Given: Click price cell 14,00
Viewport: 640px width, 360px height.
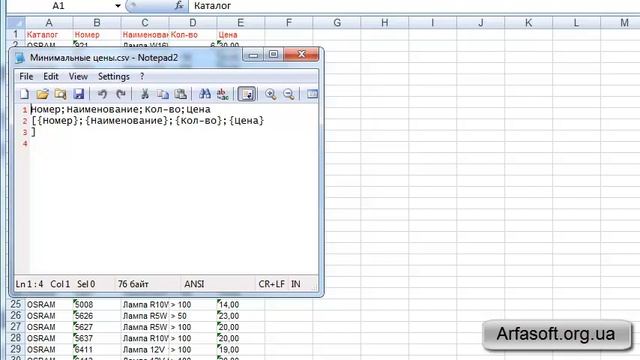Looking at the screenshot, I should 241,304.
